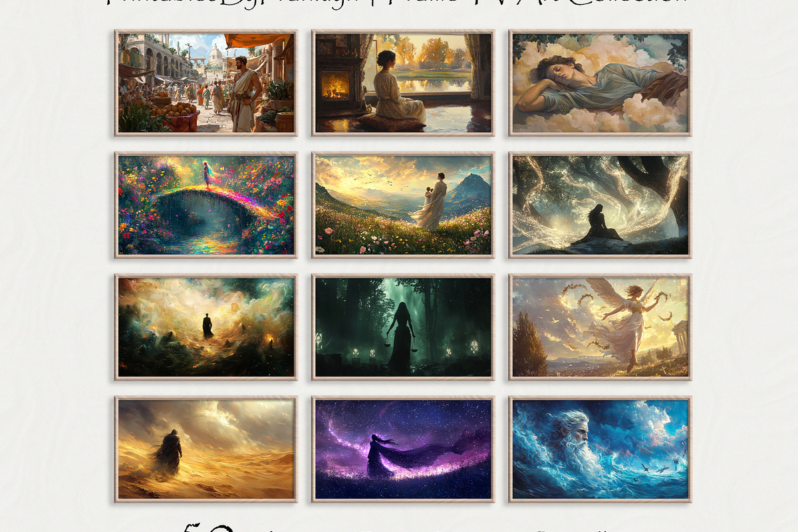Open the purple starry night cloak artwork
The image size is (798, 532).
click(x=403, y=450)
